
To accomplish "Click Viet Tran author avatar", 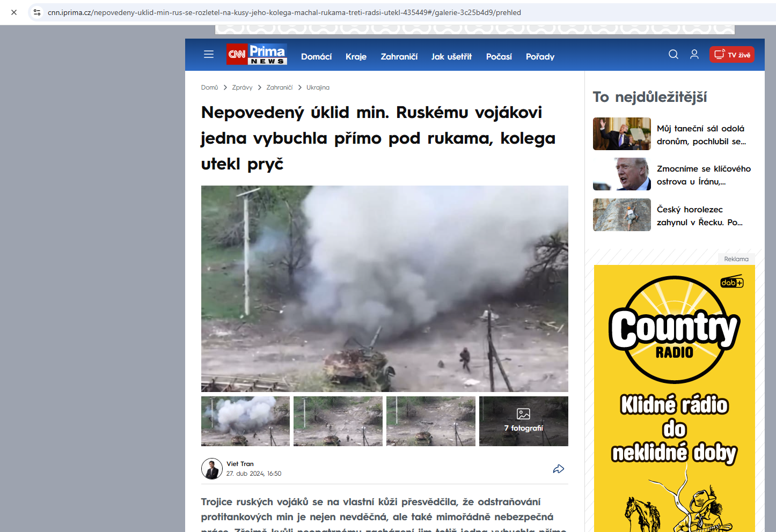I will 211,469.
